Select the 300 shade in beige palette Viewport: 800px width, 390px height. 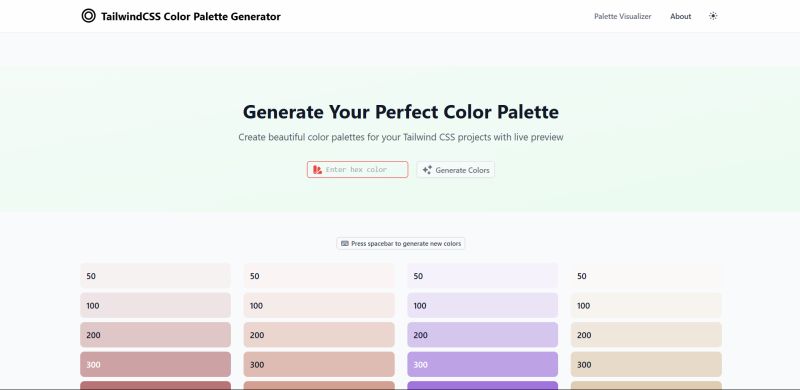pos(646,364)
